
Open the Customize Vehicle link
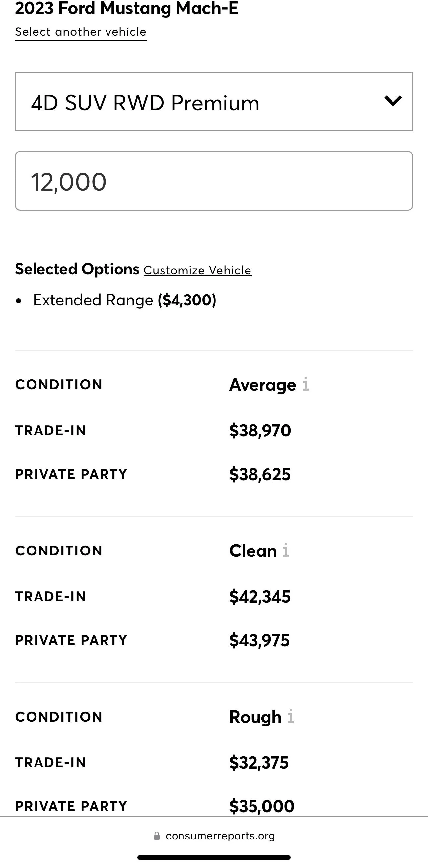[198, 270]
